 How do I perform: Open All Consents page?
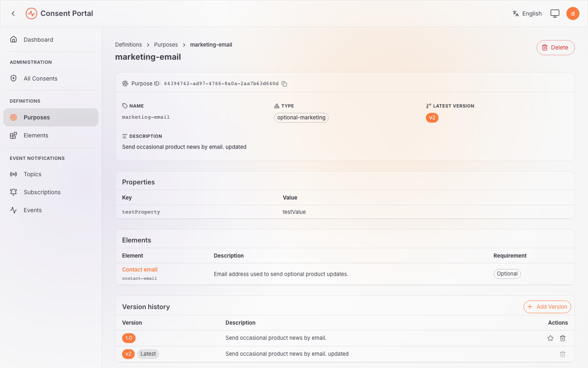51,79
